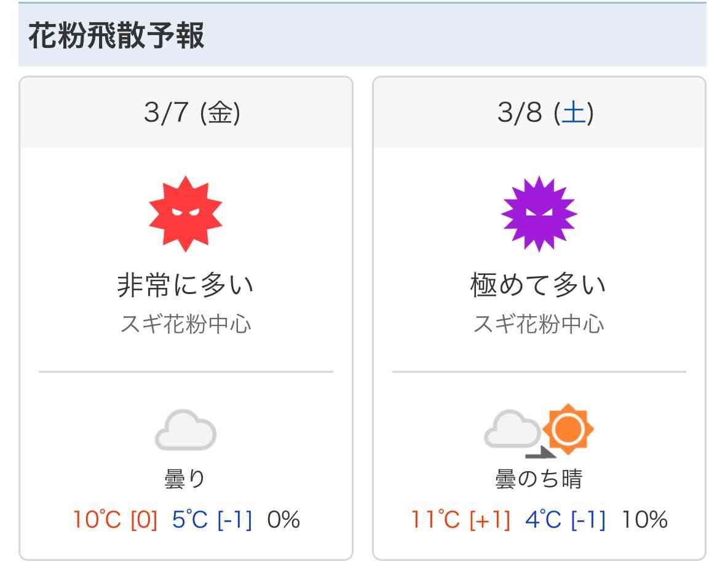Click the 曇り weather label

185,479
